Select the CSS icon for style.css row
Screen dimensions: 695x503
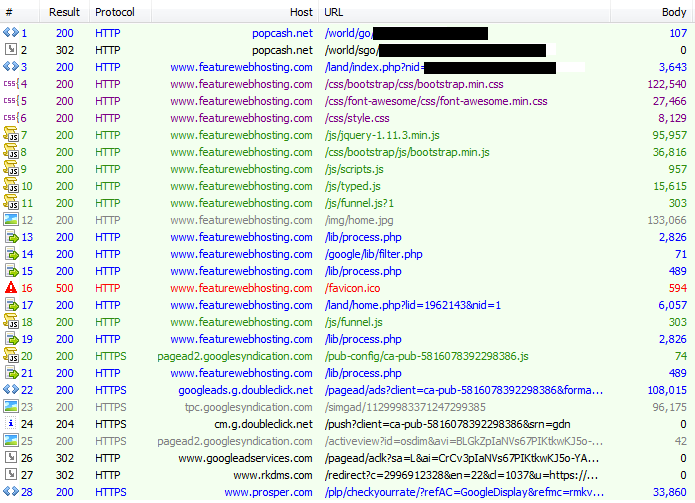coord(11,118)
